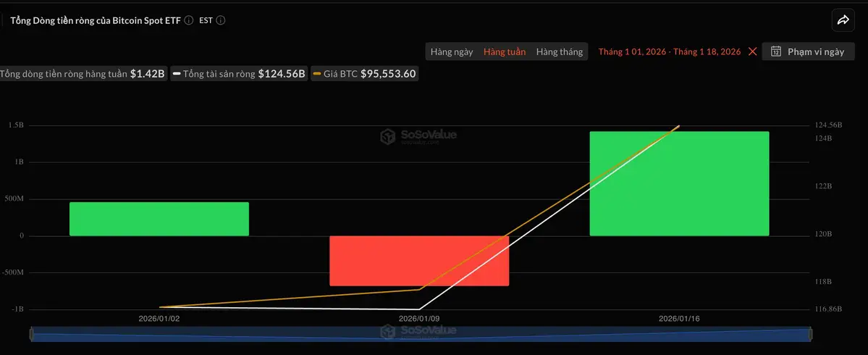Switch to Hàng tháng view
Screen dimensions: 868x355
pyautogui.click(x=559, y=51)
